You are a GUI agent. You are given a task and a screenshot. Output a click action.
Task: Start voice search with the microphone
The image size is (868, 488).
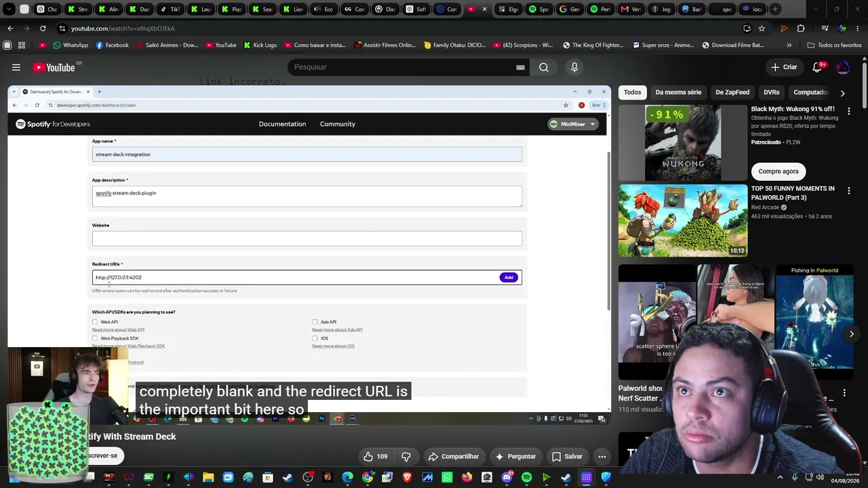tap(574, 67)
